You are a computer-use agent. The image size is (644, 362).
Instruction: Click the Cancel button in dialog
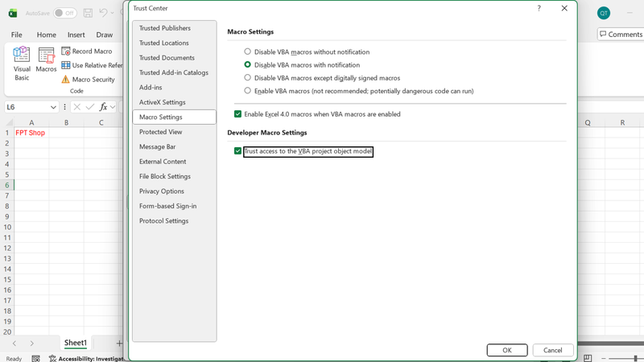coord(553,350)
